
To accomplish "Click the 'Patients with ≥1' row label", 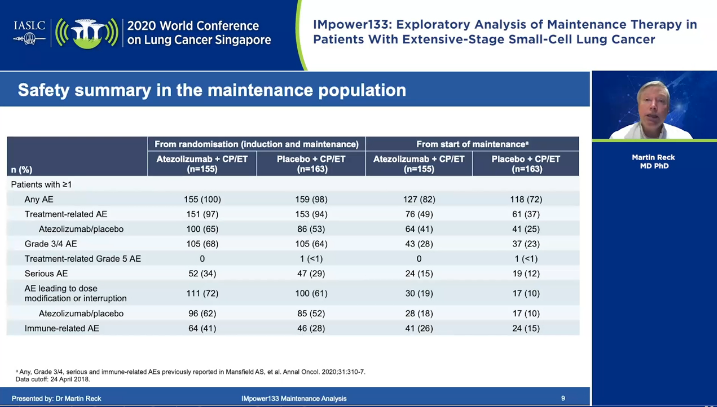I will pyautogui.click(x=42, y=185).
